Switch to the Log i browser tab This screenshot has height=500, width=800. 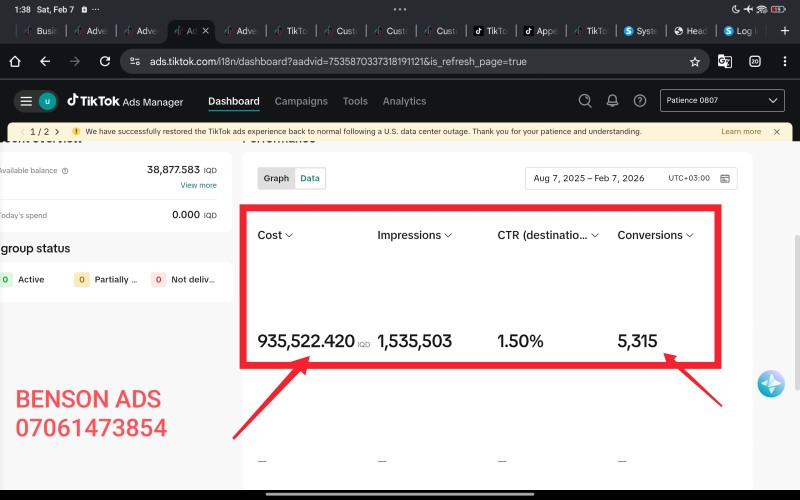741,31
